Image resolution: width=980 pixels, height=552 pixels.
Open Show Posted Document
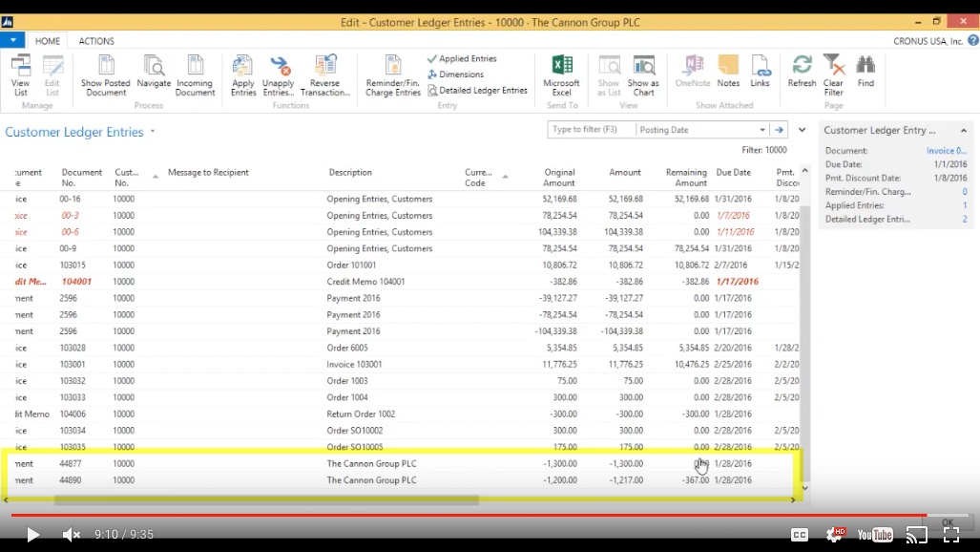pyautogui.click(x=106, y=75)
